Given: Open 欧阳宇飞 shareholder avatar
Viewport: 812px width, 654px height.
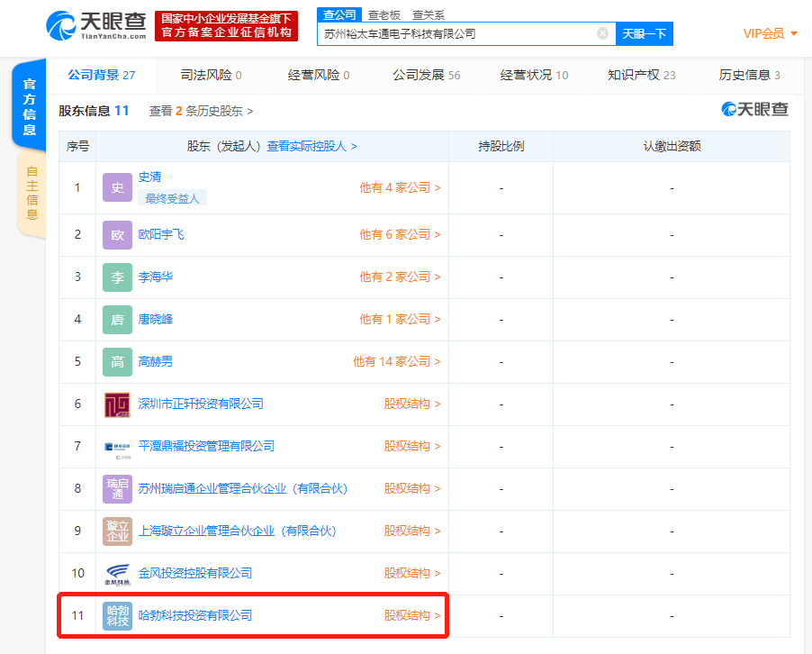Looking at the screenshot, I should (118, 235).
